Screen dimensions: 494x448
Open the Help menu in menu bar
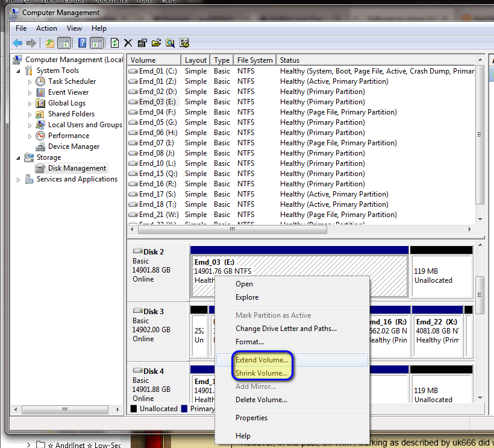99,28
